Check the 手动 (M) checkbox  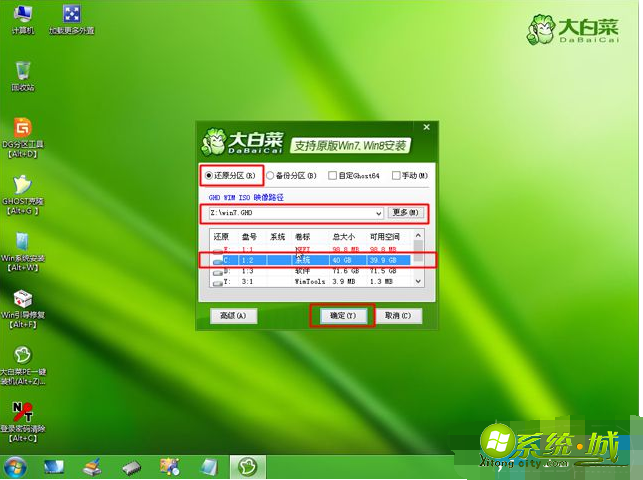pyautogui.click(x=396, y=176)
